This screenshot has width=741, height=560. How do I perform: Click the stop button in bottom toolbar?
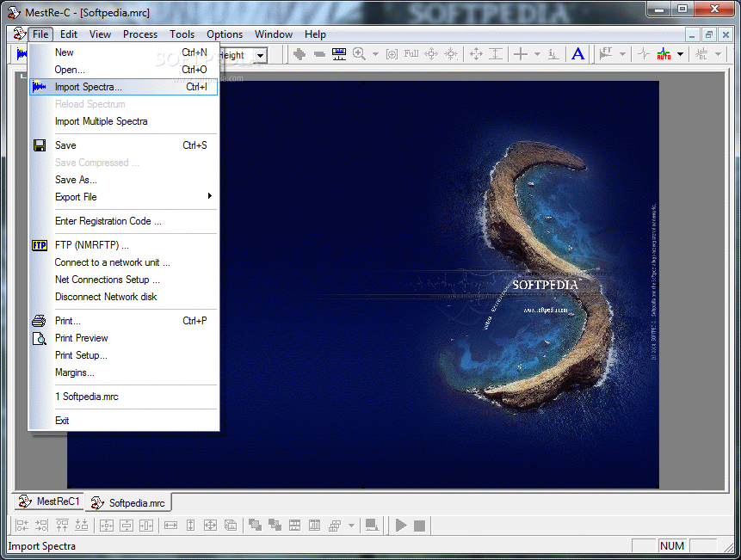click(419, 526)
